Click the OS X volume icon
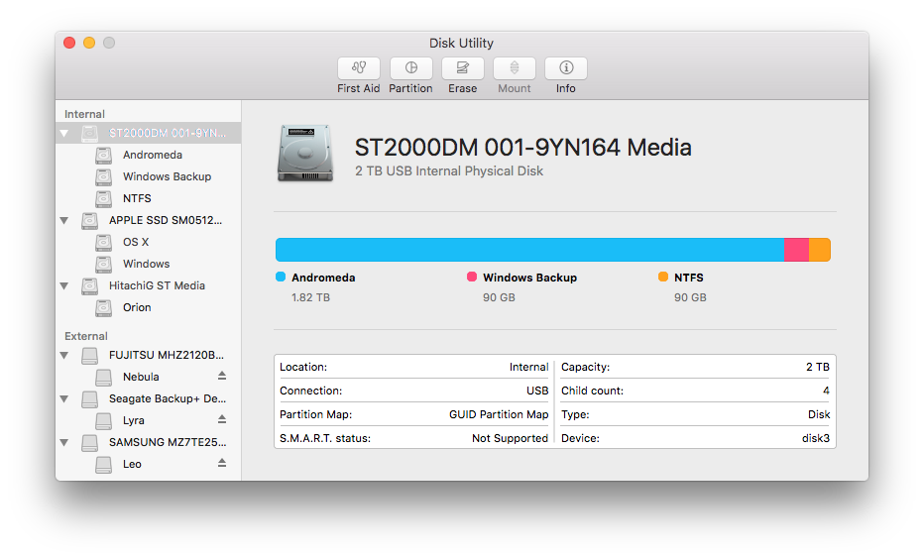The image size is (924, 560). (104, 242)
